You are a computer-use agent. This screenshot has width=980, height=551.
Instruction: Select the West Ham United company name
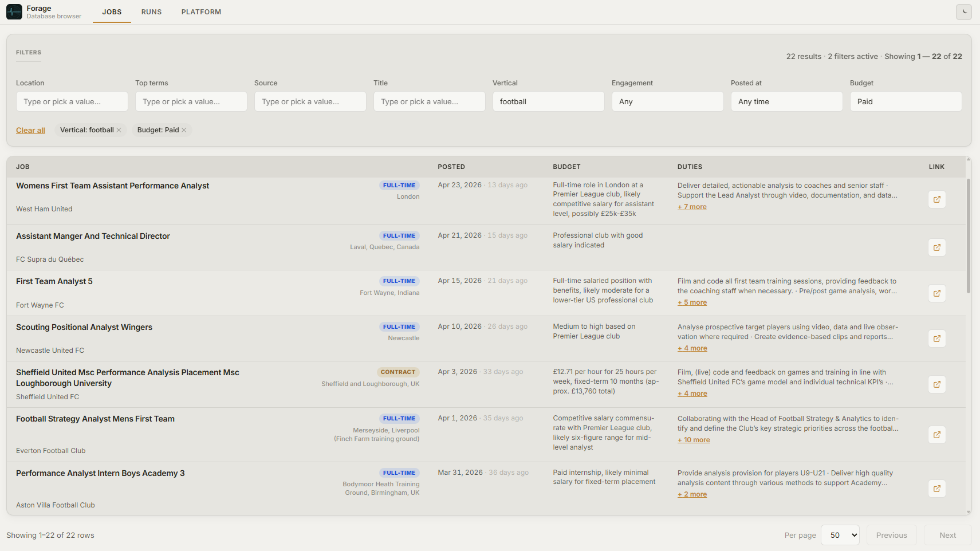tap(44, 209)
